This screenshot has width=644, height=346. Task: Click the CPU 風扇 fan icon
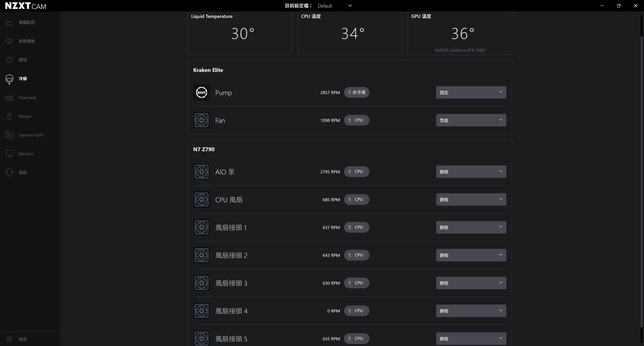[201, 200]
